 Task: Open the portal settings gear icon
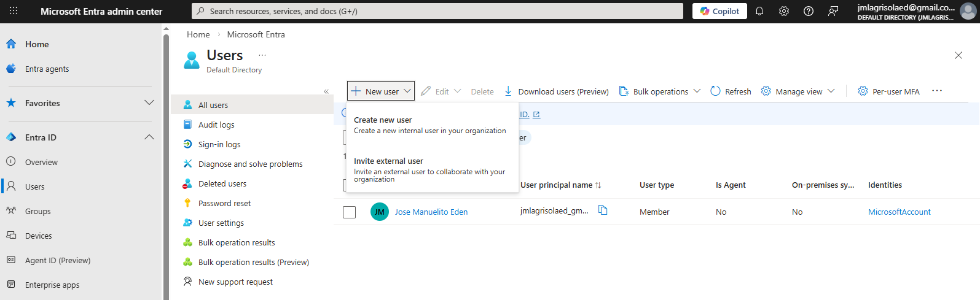click(x=784, y=11)
